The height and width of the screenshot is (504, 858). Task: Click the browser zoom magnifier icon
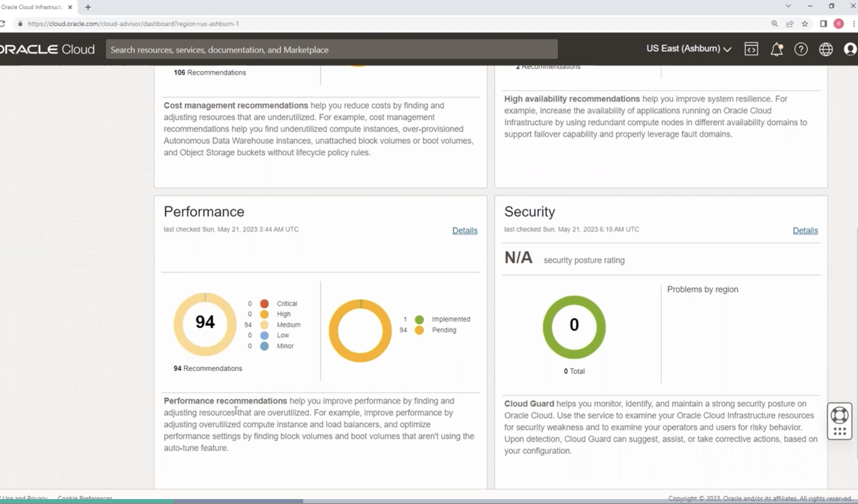click(774, 24)
